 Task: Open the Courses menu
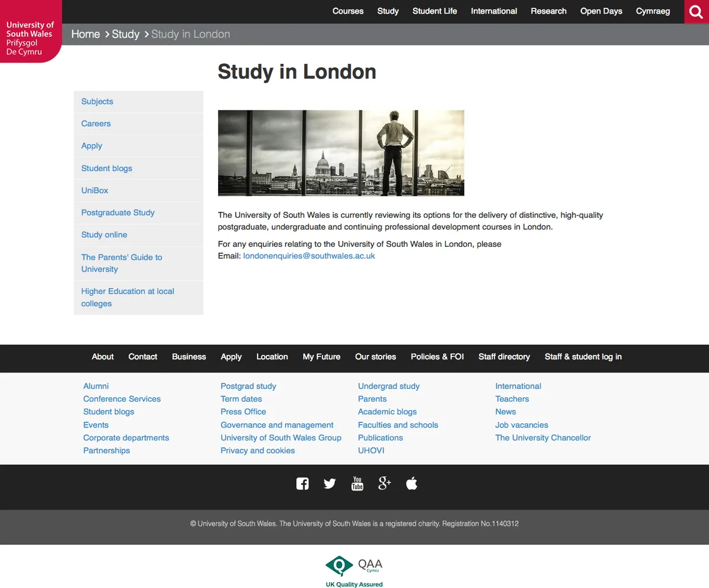pyautogui.click(x=348, y=11)
